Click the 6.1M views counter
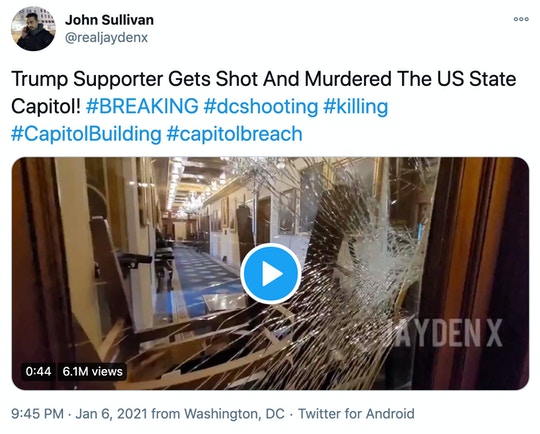 coord(92,371)
